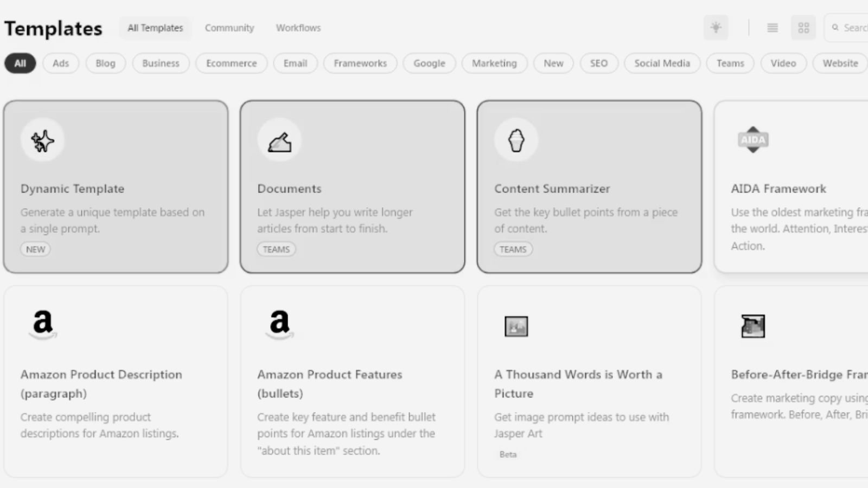Open the Community tab
This screenshot has height=488, width=868.
point(229,28)
